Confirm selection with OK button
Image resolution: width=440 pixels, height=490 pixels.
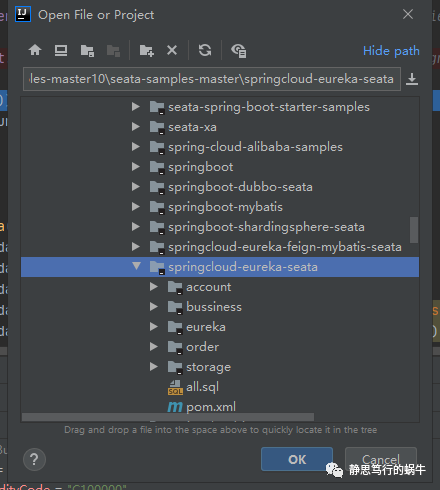click(x=297, y=459)
